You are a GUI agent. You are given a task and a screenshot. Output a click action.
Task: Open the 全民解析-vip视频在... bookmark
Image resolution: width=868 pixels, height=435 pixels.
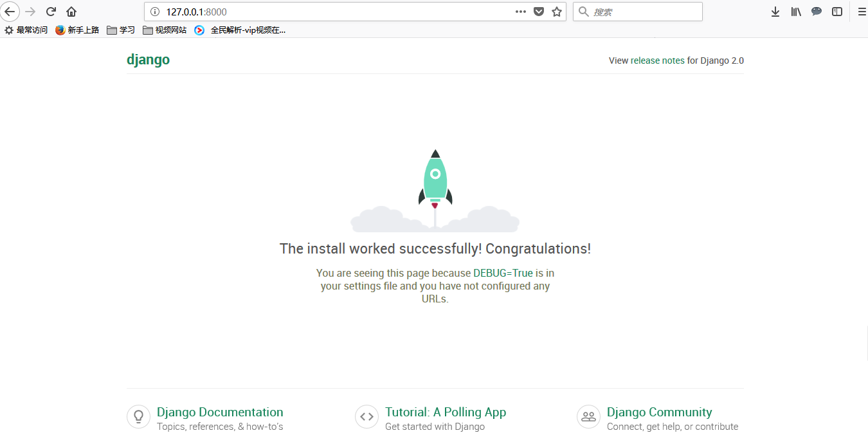[240, 30]
